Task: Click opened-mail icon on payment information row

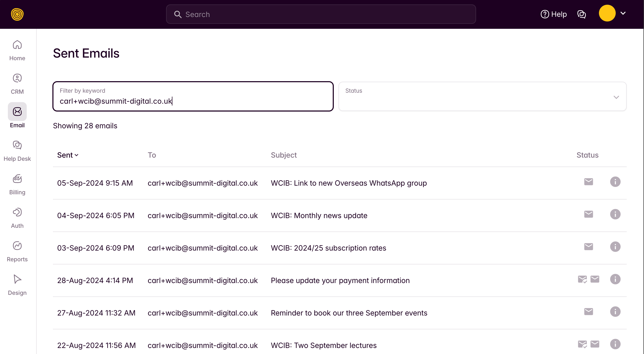Action: pos(582,279)
